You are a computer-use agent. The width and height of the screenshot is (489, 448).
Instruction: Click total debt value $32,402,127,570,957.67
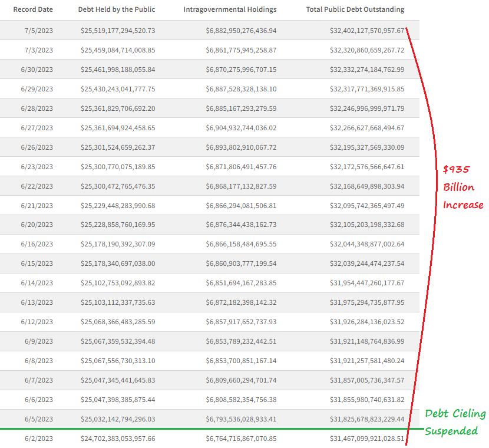click(x=367, y=31)
